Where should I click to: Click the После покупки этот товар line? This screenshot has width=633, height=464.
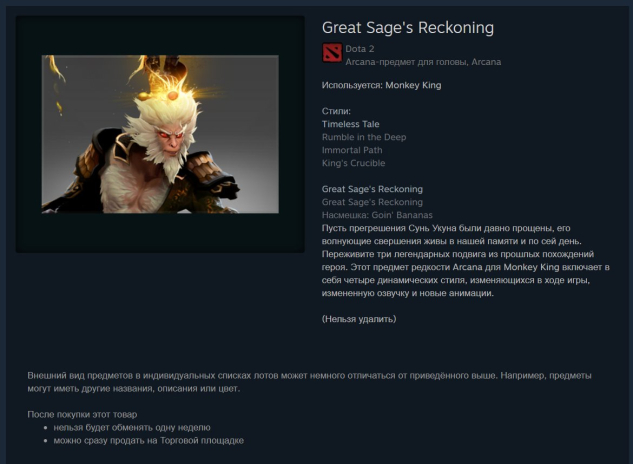coord(82,414)
